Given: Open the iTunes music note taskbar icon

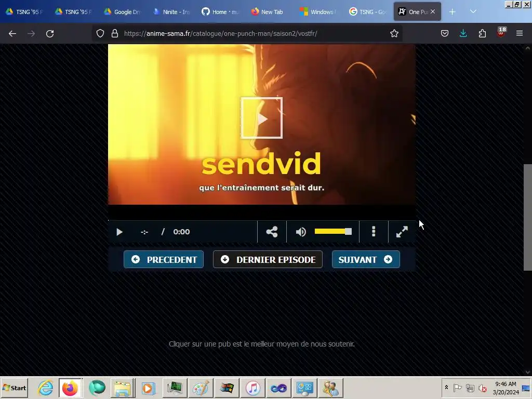Looking at the screenshot, I should [x=253, y=388].
